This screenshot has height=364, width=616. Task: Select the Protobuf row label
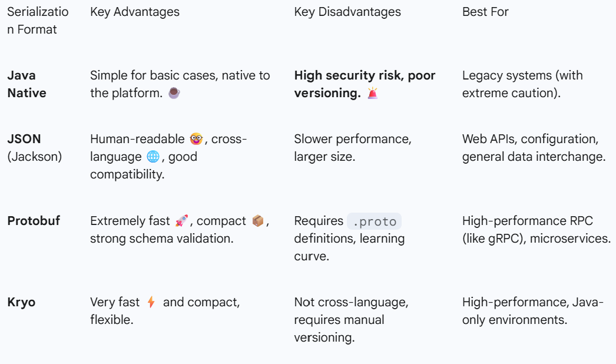click(x=34, y=221)
